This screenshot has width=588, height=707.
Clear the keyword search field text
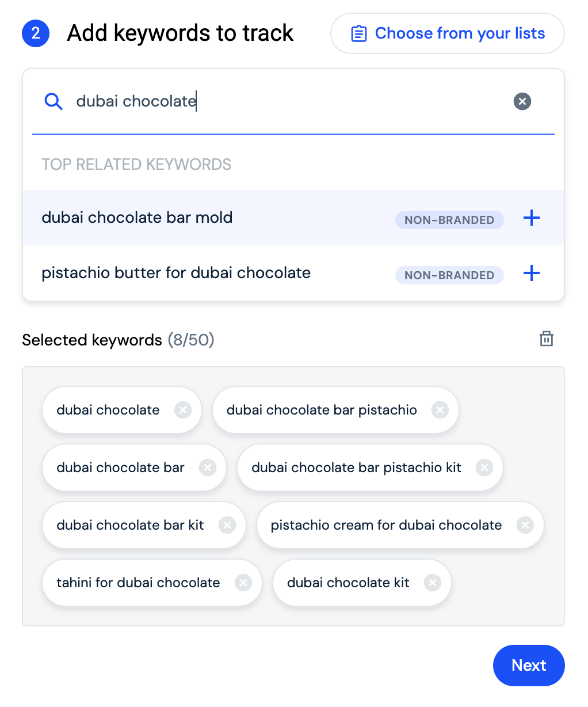[522, 101]
